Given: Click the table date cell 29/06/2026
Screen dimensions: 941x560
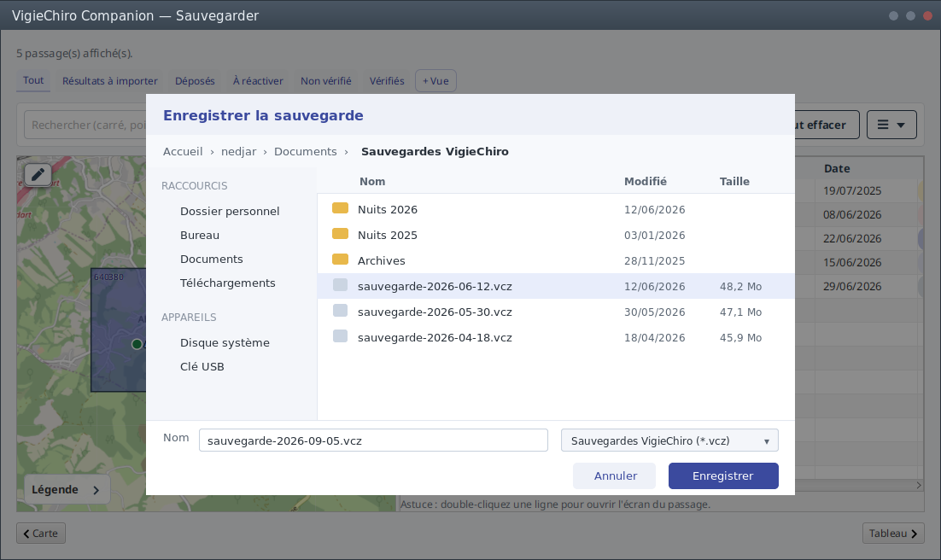Looking at the screenshot, I should coord(852,286).
